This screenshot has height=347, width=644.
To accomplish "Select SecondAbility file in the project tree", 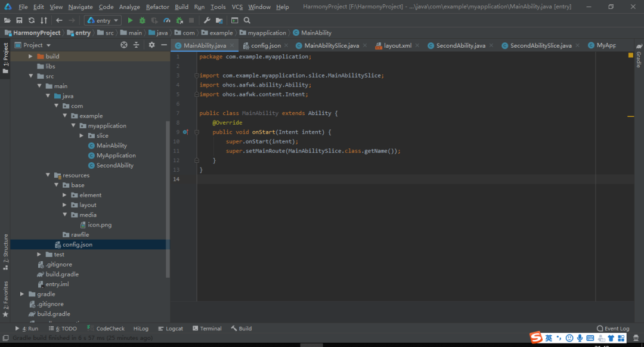I will [x=114, y=165].
